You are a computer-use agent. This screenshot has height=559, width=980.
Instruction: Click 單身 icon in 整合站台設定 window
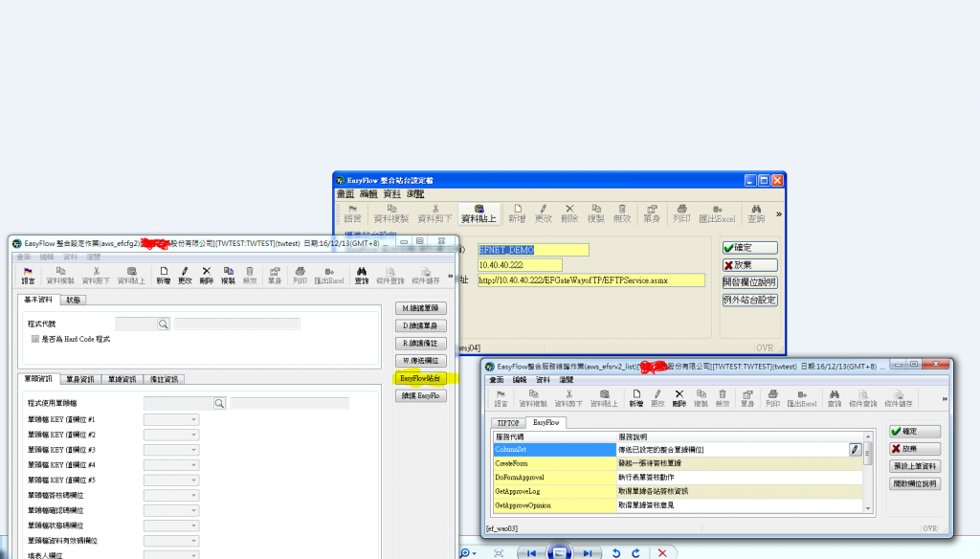(x=651, y=213)
